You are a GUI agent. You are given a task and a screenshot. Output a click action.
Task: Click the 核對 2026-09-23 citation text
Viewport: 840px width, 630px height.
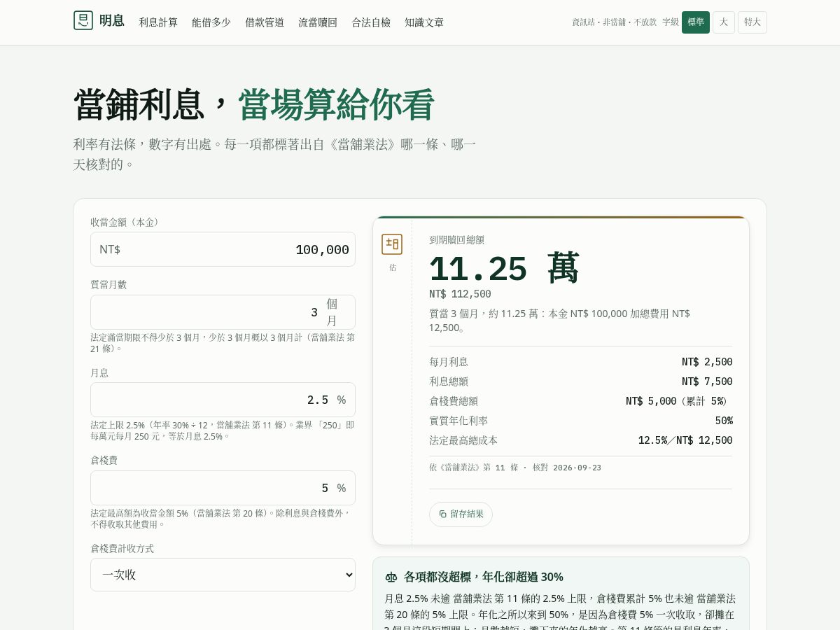567,468
